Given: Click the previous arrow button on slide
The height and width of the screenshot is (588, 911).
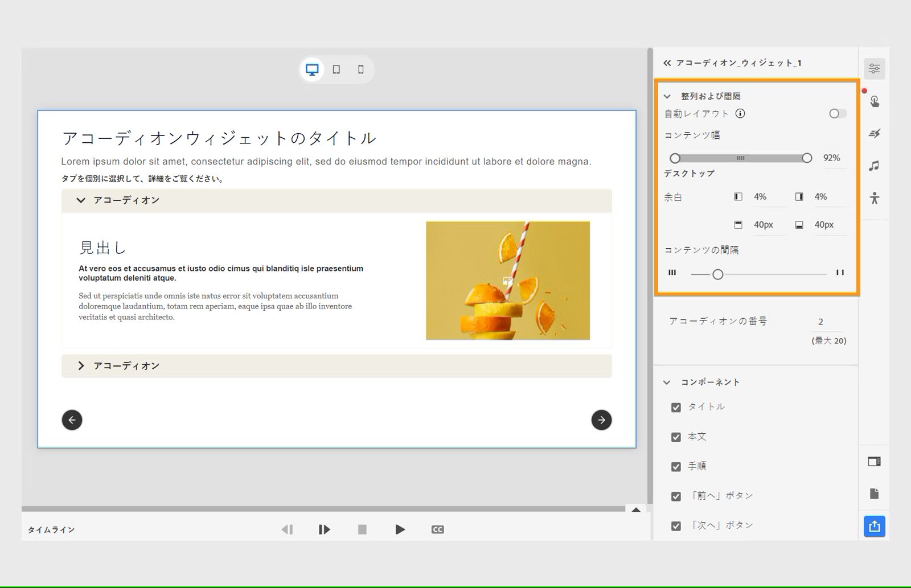Looking at the screenshot, I should tap(72, 420).
